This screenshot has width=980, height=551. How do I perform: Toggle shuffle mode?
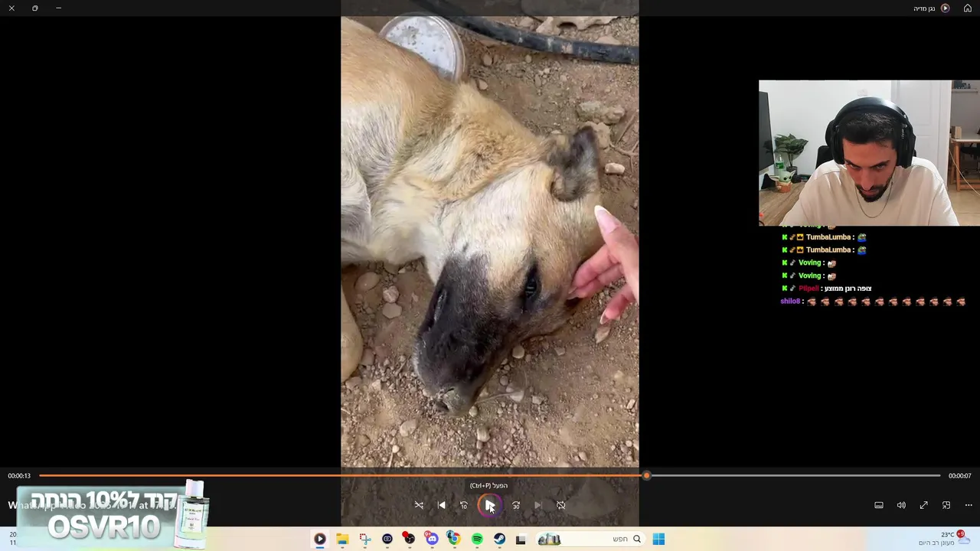419,505
